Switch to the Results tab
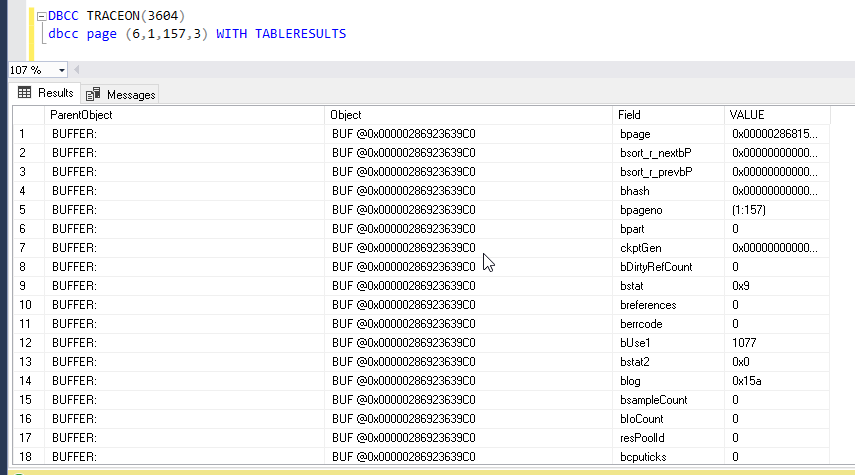Image resolution: width=855 pixels, height=475 pixels. [x=46, y=93]
